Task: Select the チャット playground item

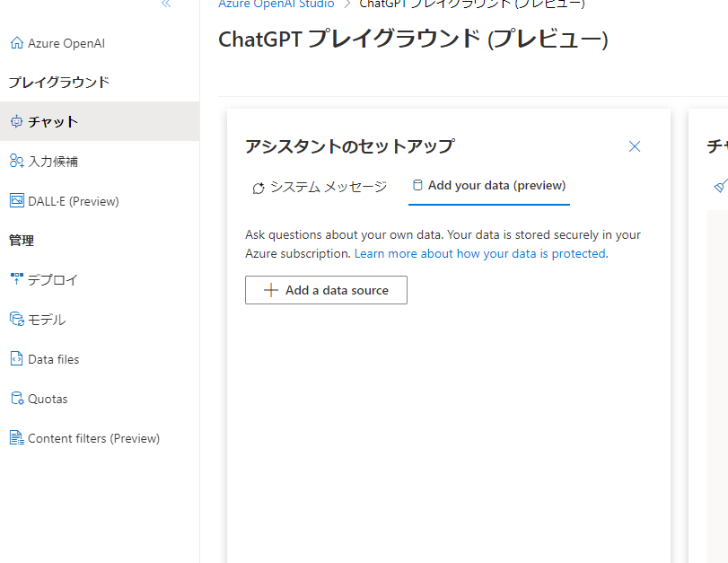Action: pyautogui.click(x=100, y=121)
